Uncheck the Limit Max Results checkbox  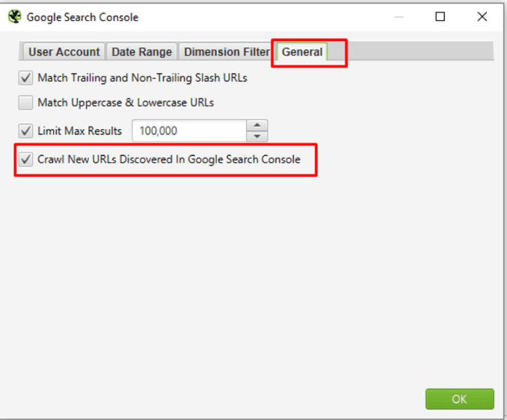coord(26,131)
